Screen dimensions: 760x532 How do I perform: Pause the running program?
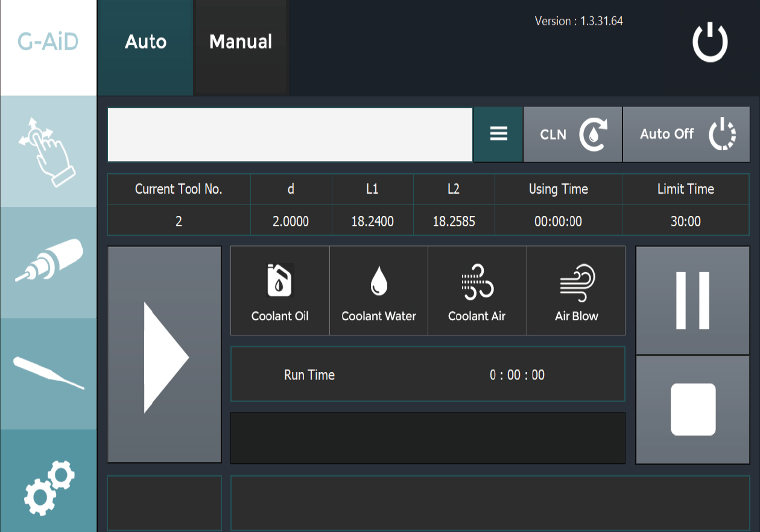(692, 300)
